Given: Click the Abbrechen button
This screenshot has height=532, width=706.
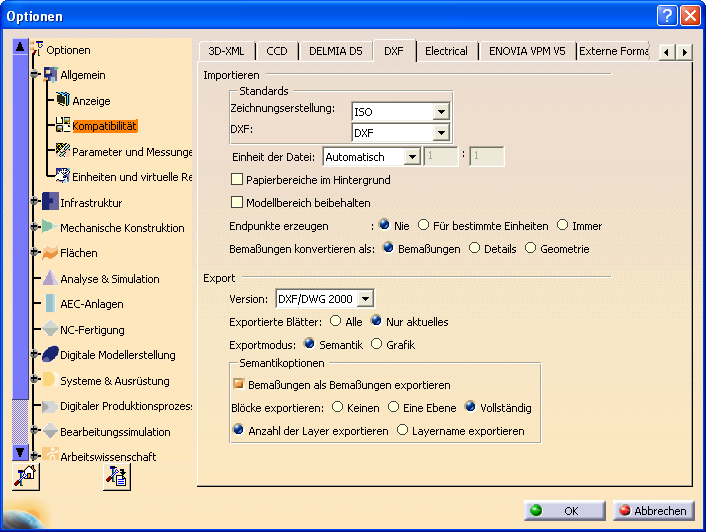Looking at the screenshot, I should tap(652, 510).
